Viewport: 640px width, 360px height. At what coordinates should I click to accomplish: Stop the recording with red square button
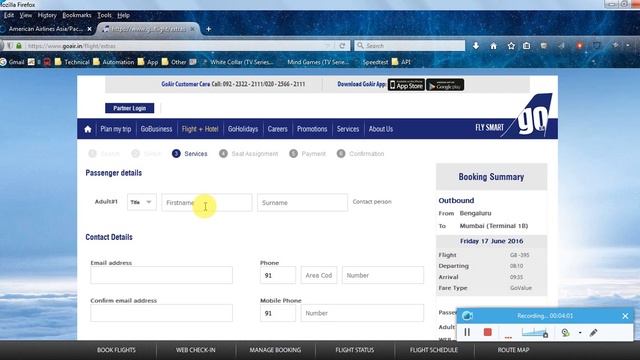487,332
